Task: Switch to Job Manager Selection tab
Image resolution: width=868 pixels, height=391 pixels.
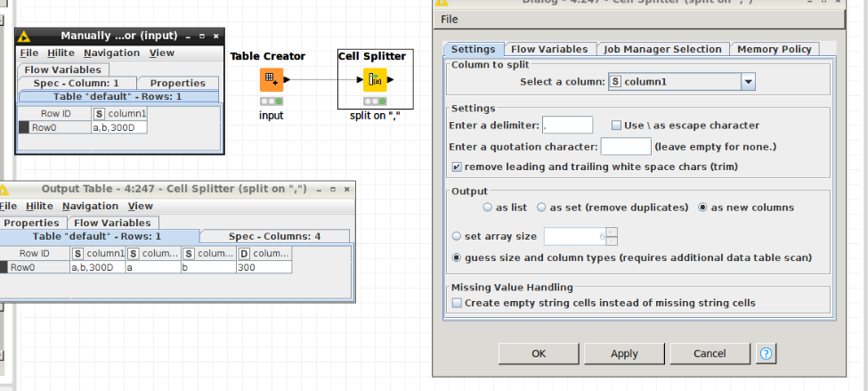Action: [x=662, y=49]
